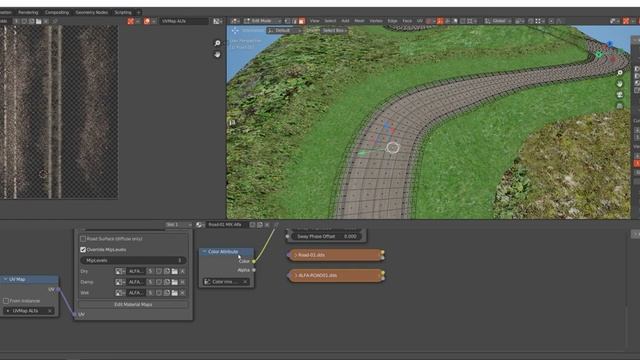Image resolution: width=640 pixels, height=360 pixels.
Task: Open the Vertex menu
Action: tap(376, 21)
